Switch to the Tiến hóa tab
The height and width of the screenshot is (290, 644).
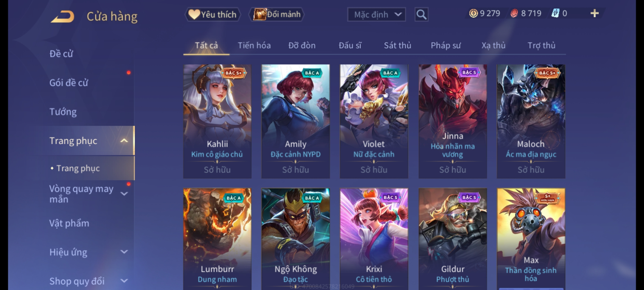point(254,45)
